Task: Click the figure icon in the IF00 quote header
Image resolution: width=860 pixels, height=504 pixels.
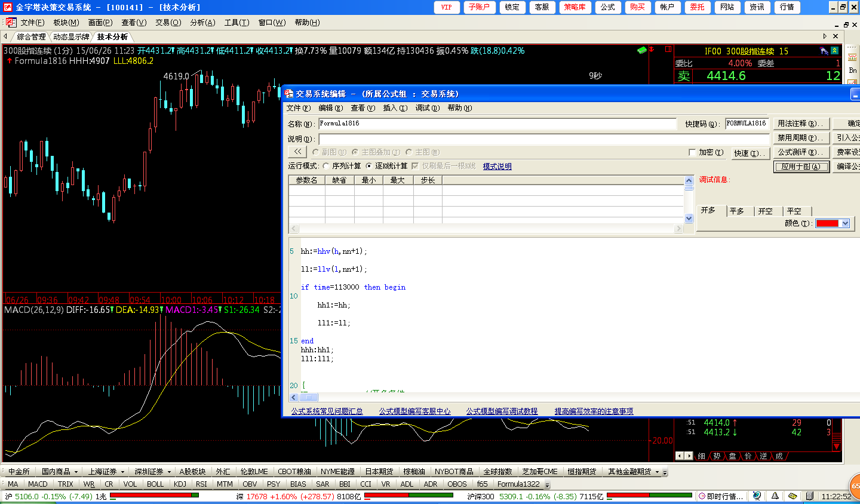Action: point(824,51)
